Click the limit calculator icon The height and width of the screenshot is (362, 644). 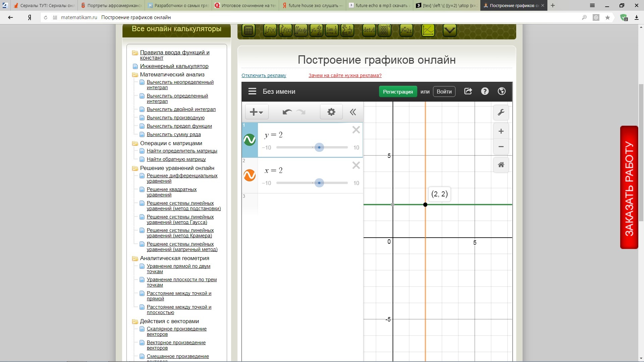(332, 31)
